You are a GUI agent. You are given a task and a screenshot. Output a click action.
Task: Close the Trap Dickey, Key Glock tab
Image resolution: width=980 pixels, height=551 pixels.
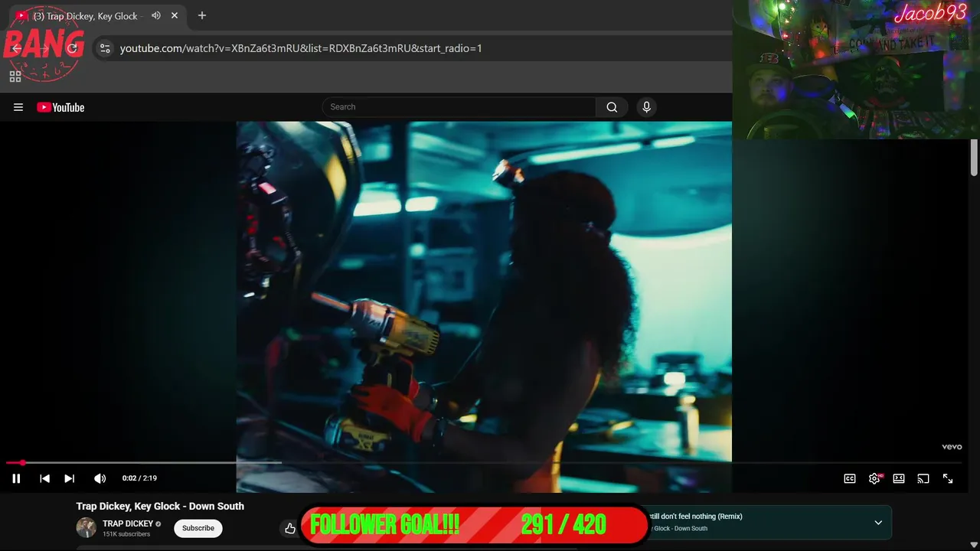175,15
